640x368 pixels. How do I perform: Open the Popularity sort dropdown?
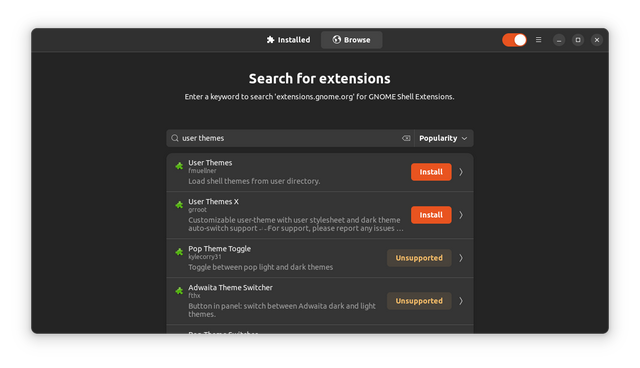pyautogui.click(x=444, y=138)
